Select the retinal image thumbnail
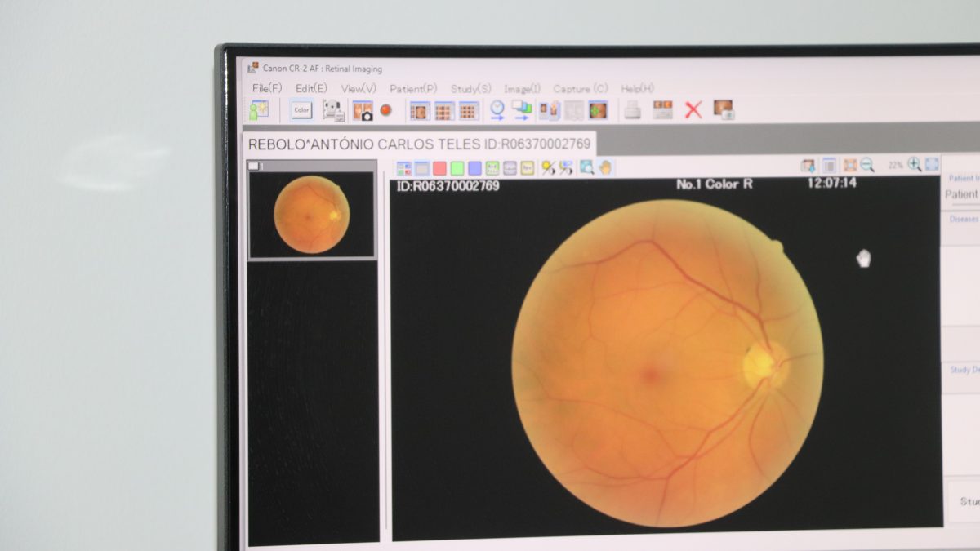Screen dimensions: 980x551 [312, 215]
